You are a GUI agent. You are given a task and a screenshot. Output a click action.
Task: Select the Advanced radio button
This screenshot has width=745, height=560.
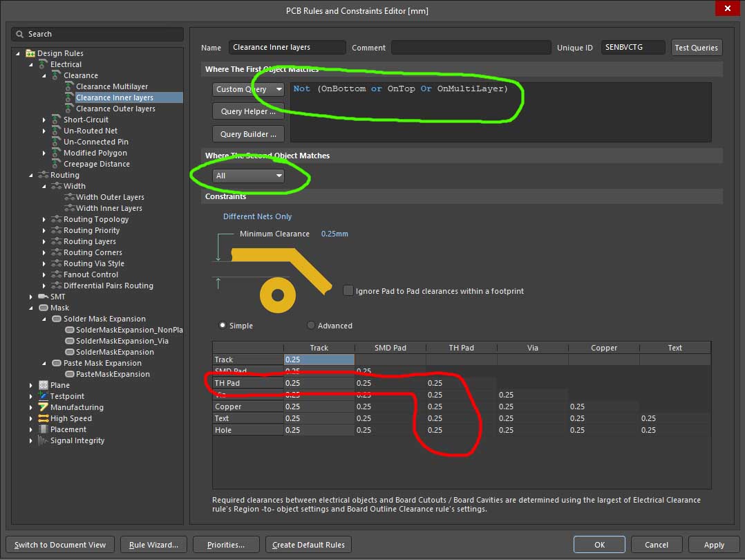click(311, 326)
